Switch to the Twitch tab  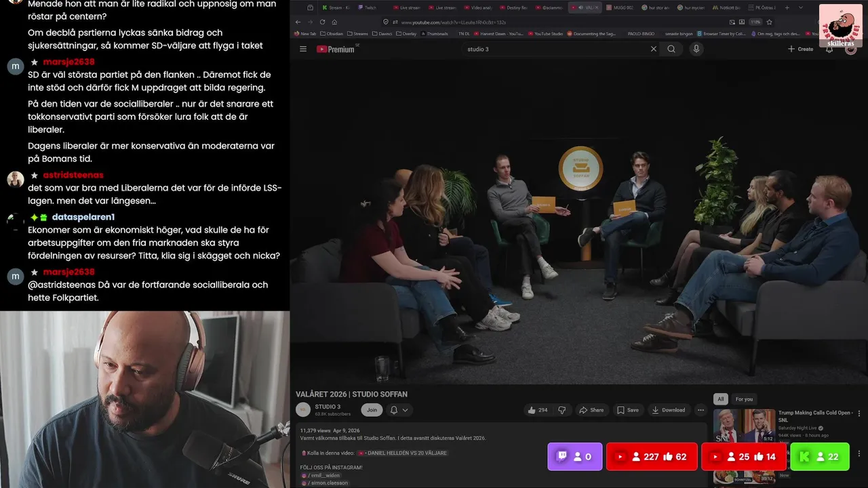point(372,7)
